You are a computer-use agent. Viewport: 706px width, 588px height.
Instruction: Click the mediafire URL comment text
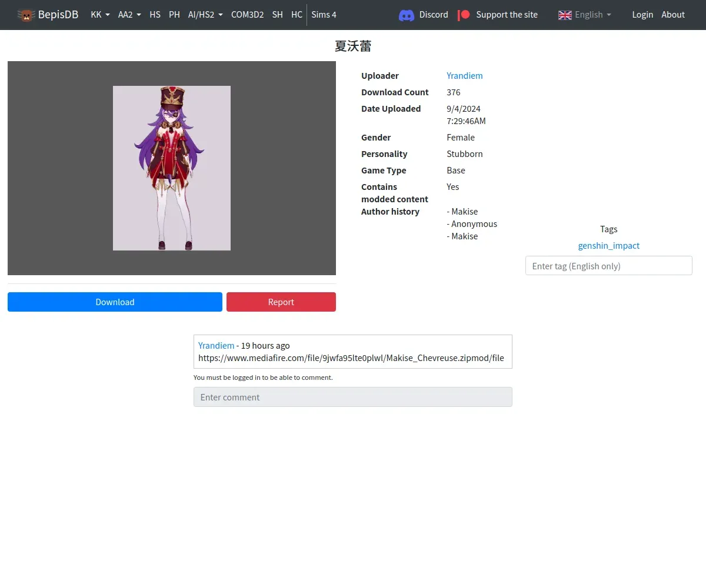(351, 358)
